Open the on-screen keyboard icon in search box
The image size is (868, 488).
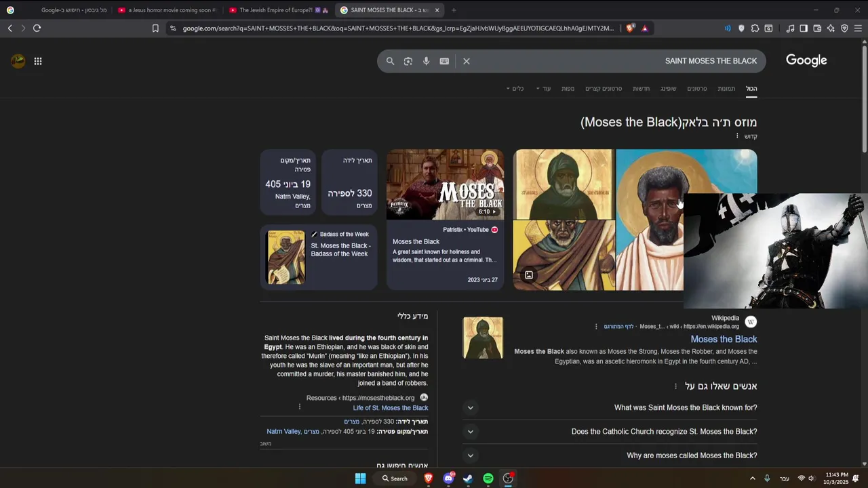(444, 61)
